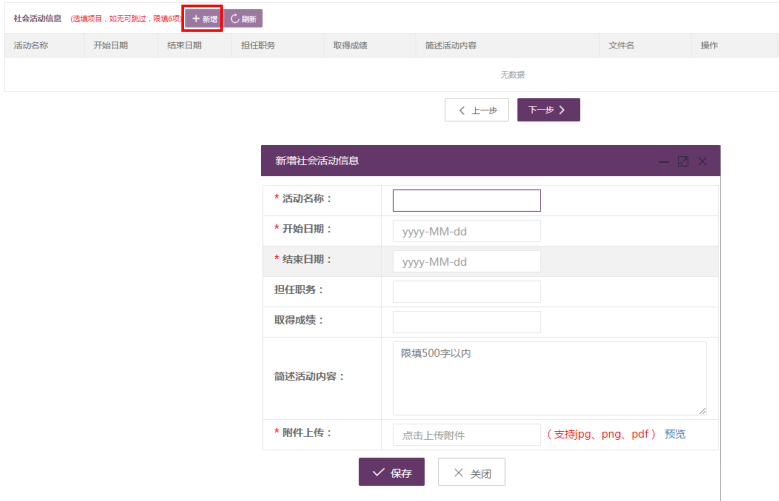Close dialog using the title bar X
Viewport: 779px width, 501px height.
(x=703, y=161)
